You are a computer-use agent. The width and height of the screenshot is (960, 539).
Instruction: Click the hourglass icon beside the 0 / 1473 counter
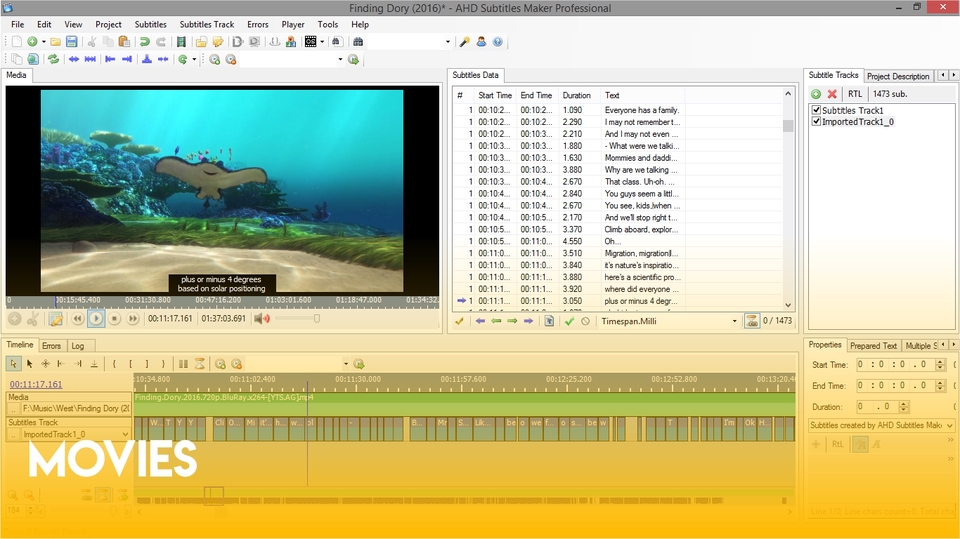click(x=752, y=321)
